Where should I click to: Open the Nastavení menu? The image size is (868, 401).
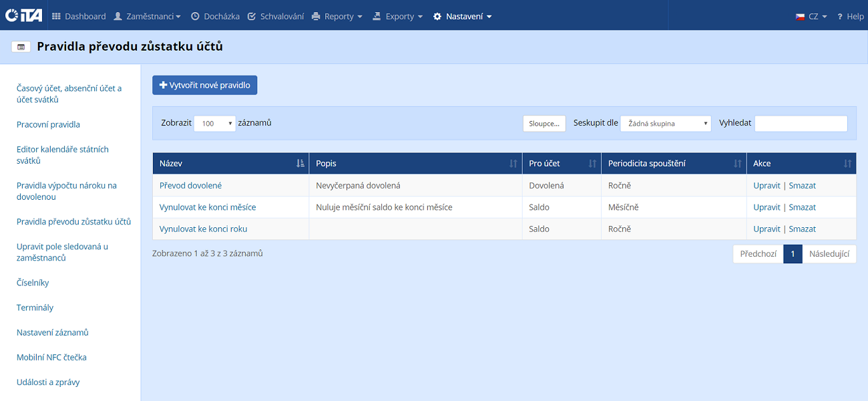[x=462, y=16]
